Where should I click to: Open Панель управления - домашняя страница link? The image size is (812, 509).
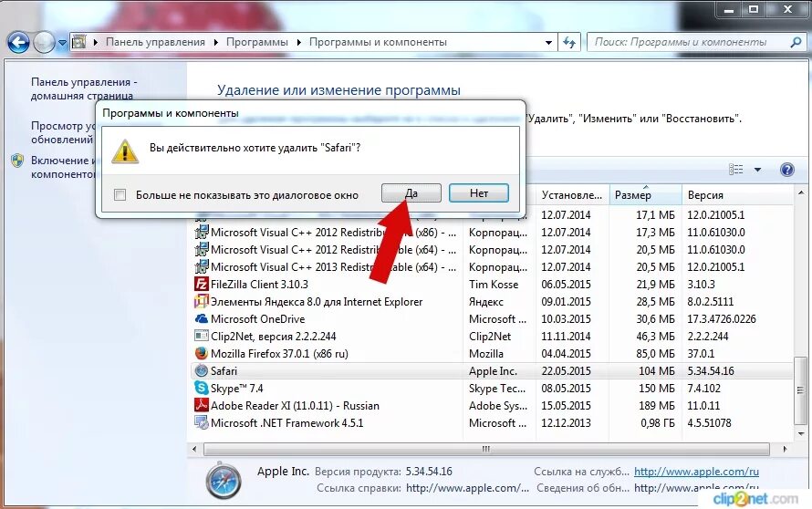tap(84, 88)
